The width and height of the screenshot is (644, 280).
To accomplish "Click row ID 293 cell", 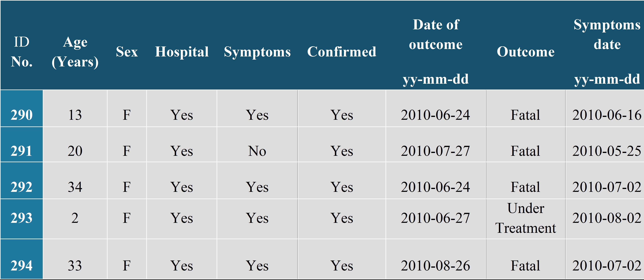I will point(21,218).
